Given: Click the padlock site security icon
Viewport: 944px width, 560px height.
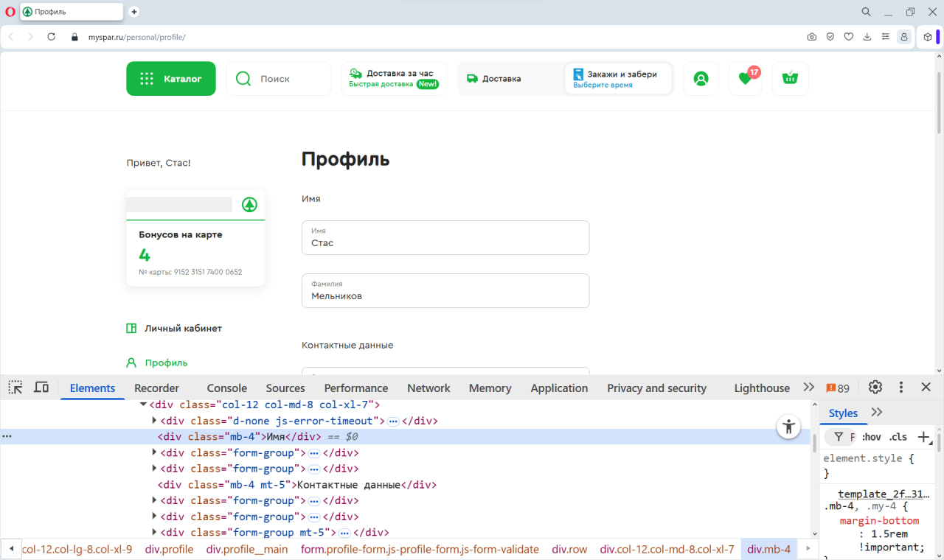Looking at the screenshot, I should (74, 37).
